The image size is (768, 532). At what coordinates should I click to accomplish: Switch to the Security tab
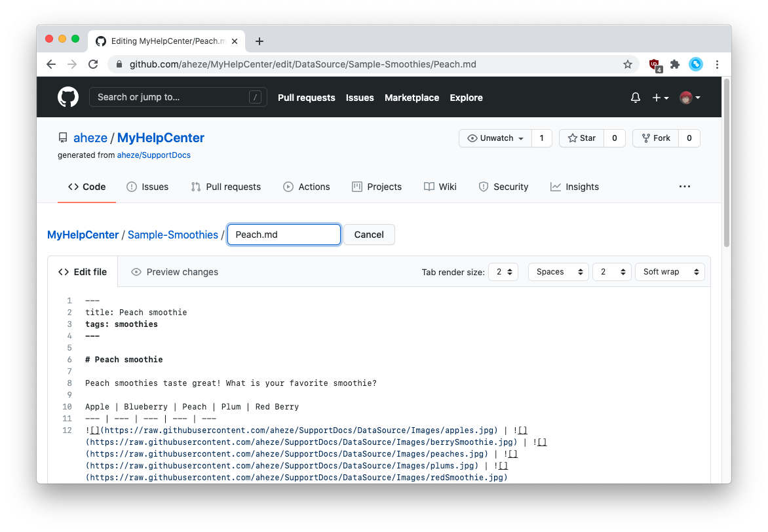(x=503, y=187)
